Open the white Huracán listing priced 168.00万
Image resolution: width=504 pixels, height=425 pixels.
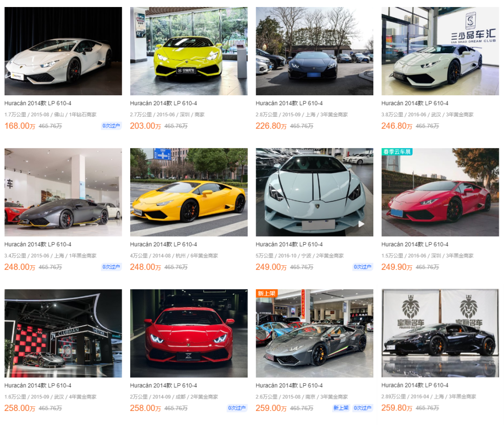pos(63,51)
